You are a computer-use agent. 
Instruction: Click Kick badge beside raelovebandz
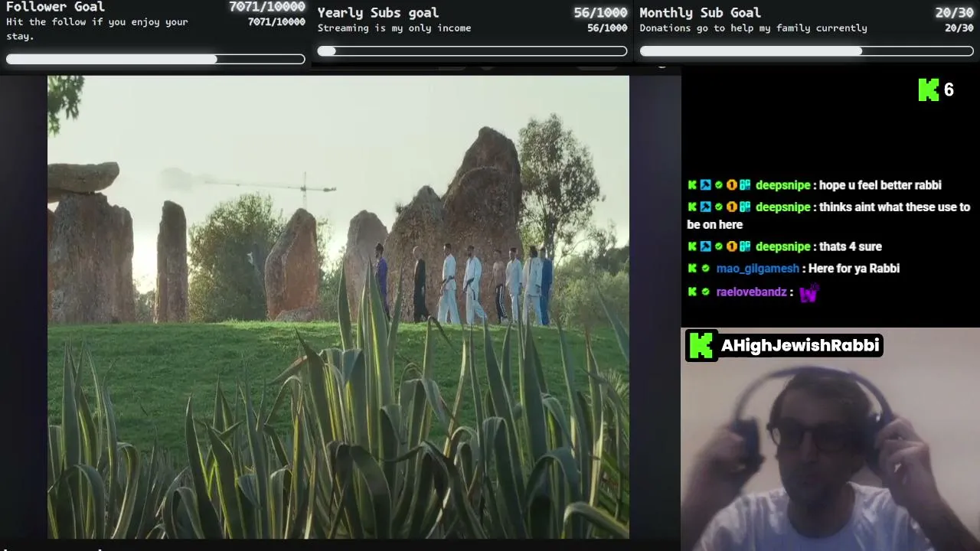pos(692,292)
